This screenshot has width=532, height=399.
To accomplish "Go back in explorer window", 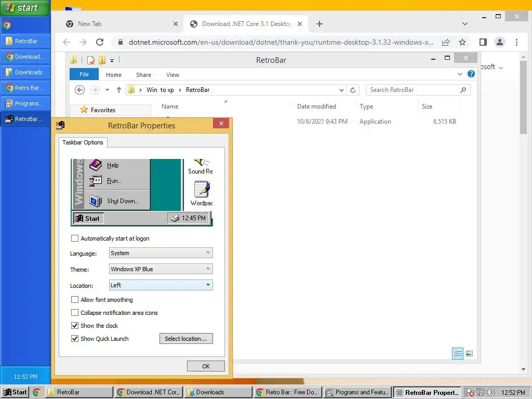I will [79, 90].
